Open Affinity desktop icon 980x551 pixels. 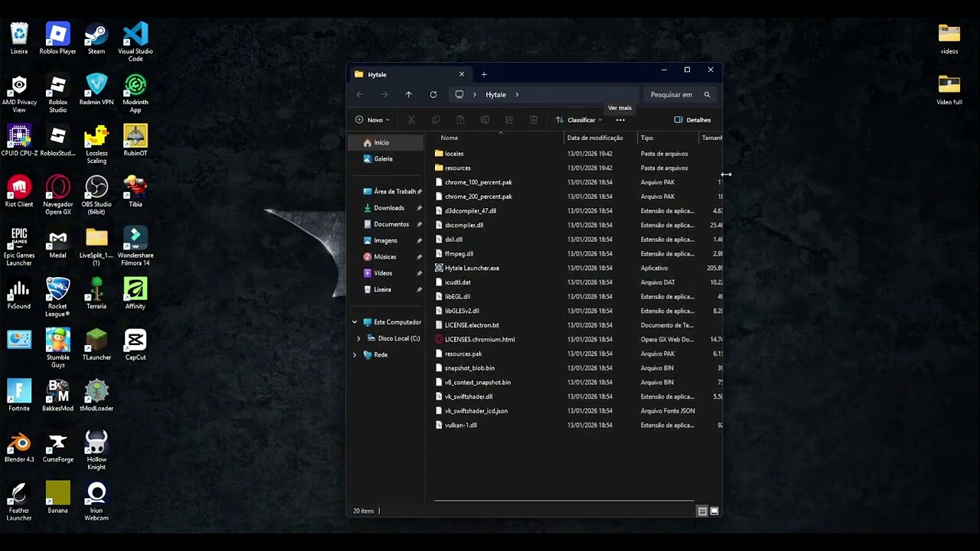136,295
